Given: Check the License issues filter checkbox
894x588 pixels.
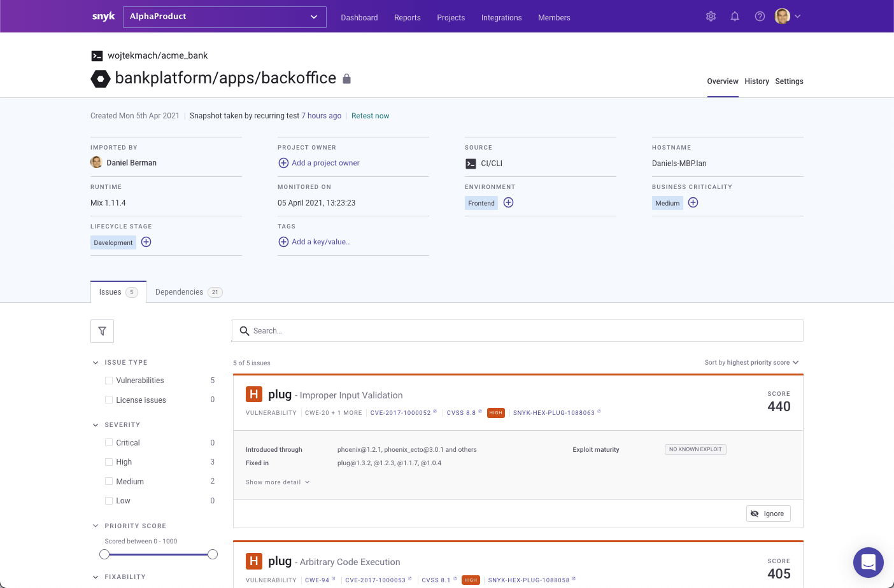Looking at the screenshot, I should (109, 400).
